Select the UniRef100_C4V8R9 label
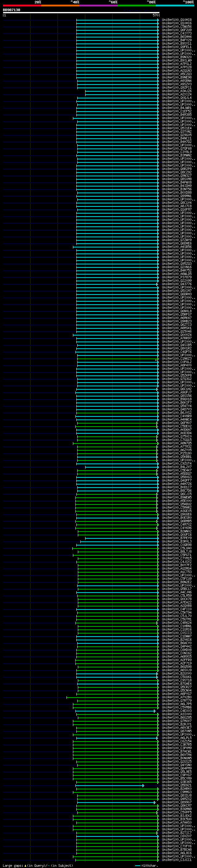The image size is (197, 868). click(177, 416)
